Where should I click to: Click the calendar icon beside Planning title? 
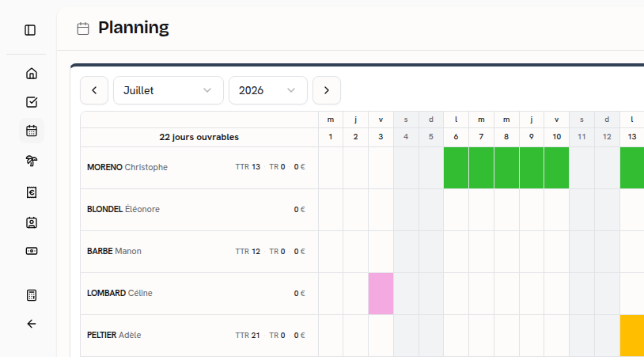(83, 28)
